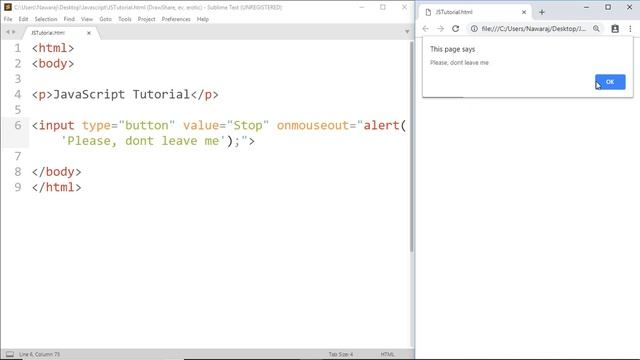The image size is (640, 360).
Task: Click OK in the browser alert dialog
Action: [x=610, y=82]
